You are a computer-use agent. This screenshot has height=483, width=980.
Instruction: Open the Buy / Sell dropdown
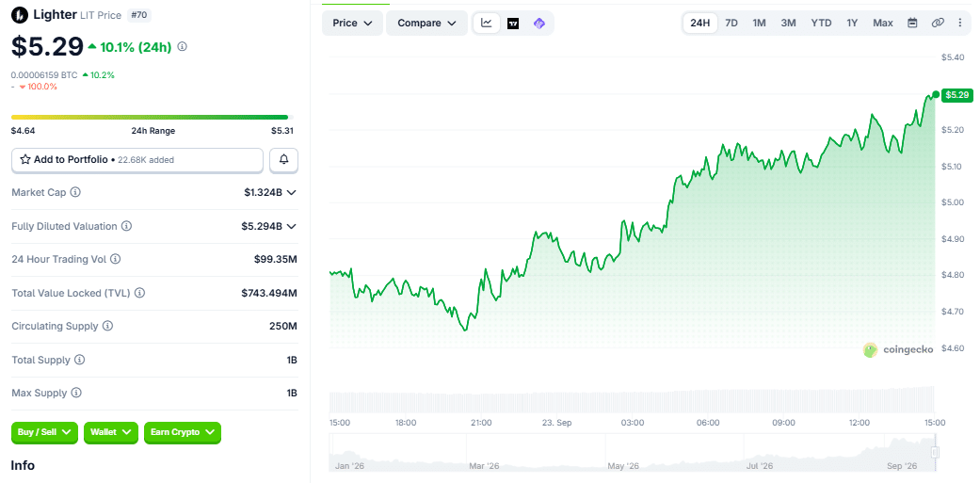click(x=44, y=432)
